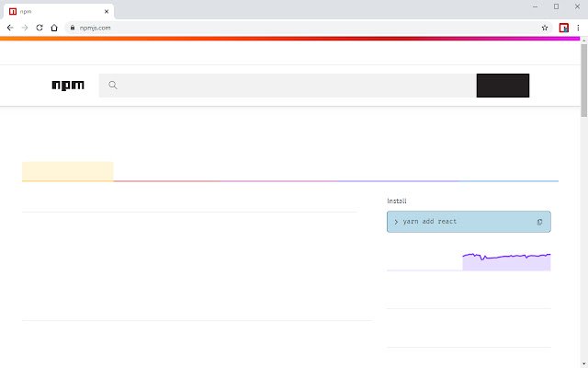The width and height of the screenshot is (588, 368).
Task: Click the browser forward arrow
Action: coord(25,28)
